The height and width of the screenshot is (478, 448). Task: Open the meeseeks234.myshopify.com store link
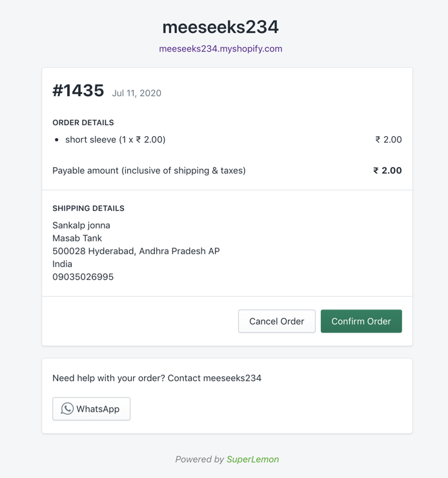221,48
